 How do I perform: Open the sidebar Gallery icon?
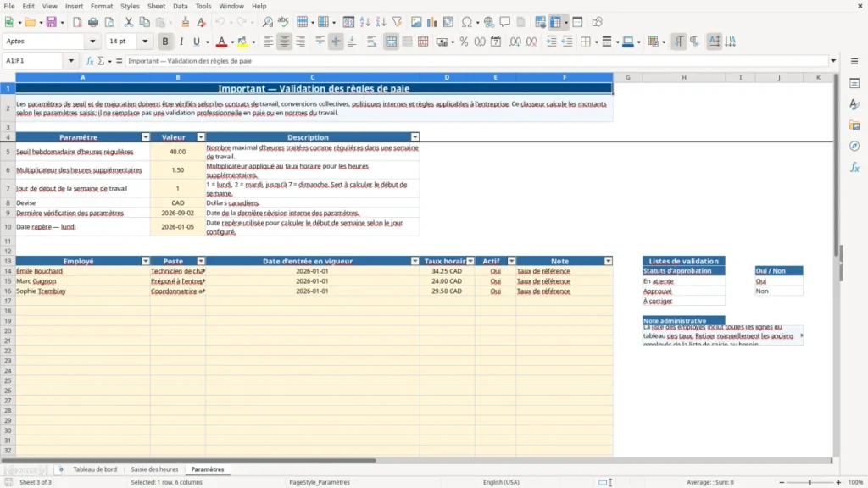[854, 125]
